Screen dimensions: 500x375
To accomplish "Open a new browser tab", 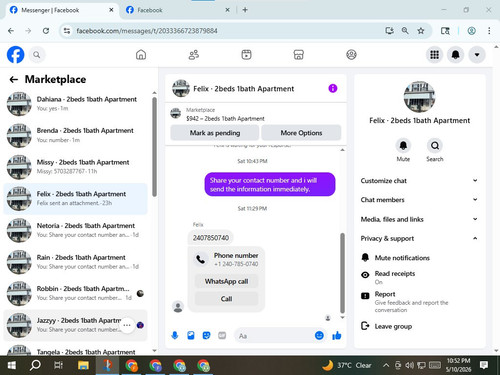I will pyautogui.click(x=245, y=10).
